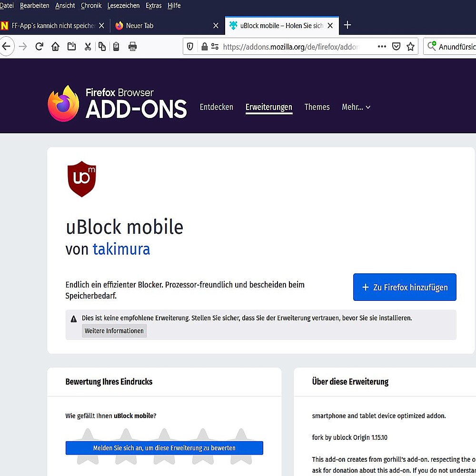Open the Chronik menu
This screenshot has width=476, height=476.
click(91, 5)
